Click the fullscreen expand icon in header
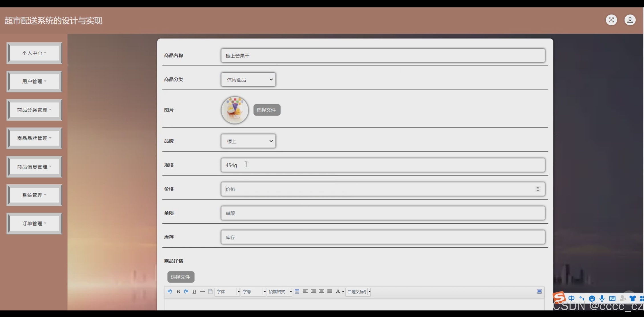Viewport: 644px width, 317px height. tap(611, 20)
